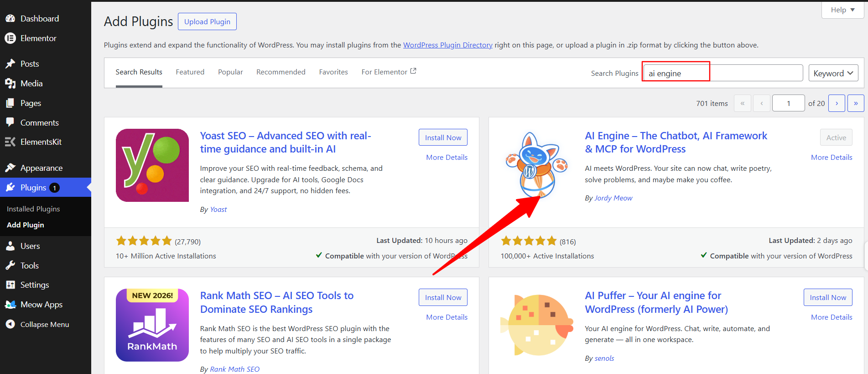Click the Upload Plugin button
This screenshot has height=374, width=868.
207,21
